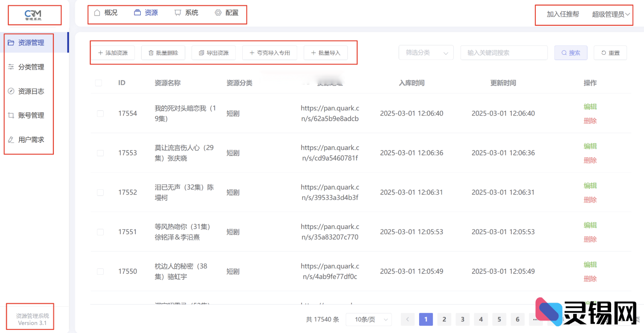This screenshot has width=644, height=333.
Task: Click the CRM 管理系统 logo
Action: tap(33, 14)
